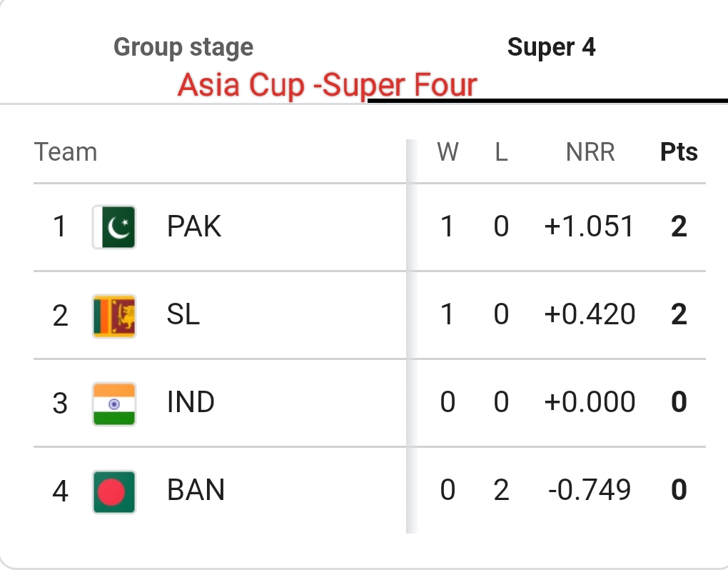Open the SL team name
This screenshot has height=580, width=728.
(183, 314)
